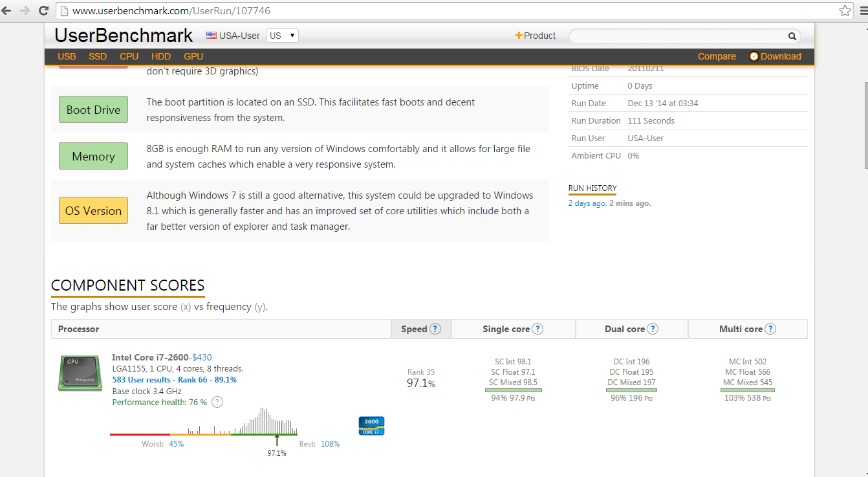
Task: Click the Single core 94% score bar
Action: tap(514, 390)
